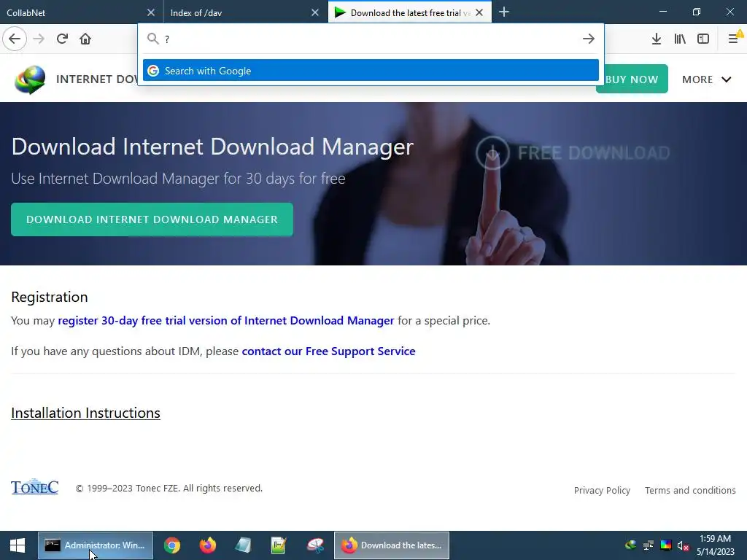Open the Windows Start menu
Image resolution: width=747 pixels, height=560 pixels.
pos(18,545)
